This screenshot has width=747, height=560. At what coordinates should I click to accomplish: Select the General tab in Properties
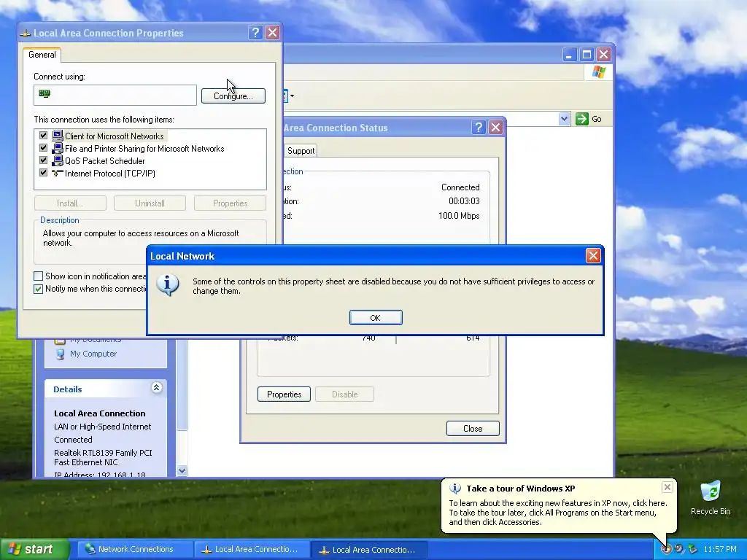(42, 55)
